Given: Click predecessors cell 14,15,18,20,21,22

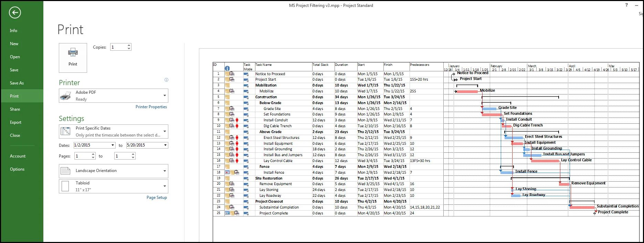Looking at the screenshot, I should point(425,207).
